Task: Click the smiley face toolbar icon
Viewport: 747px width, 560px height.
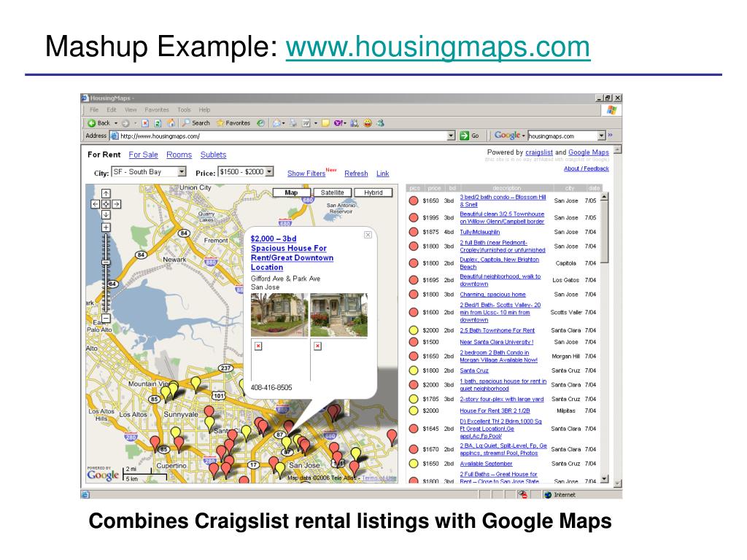Action: click(x=368, y=122)
